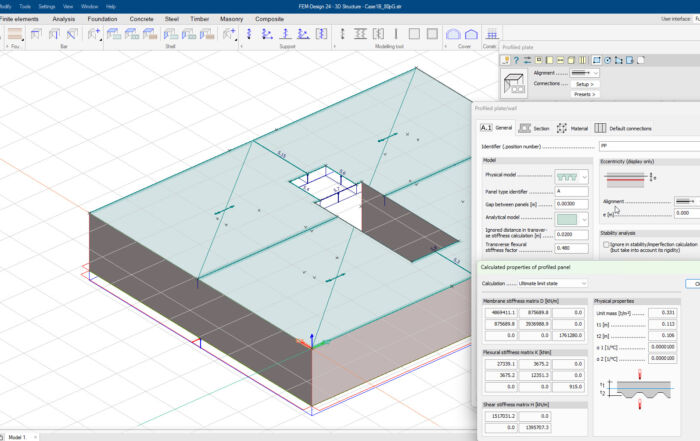Click the Setup > button
This screenshot has width=700, height=441.
coord(585,84)
